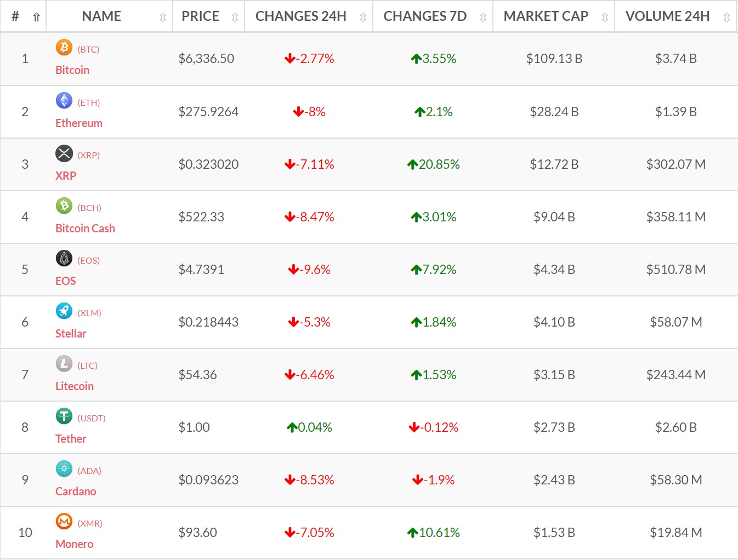Click Monero volume $19.84 M
The width and height of the screenshot is (738, 560).
coord(676,533)
